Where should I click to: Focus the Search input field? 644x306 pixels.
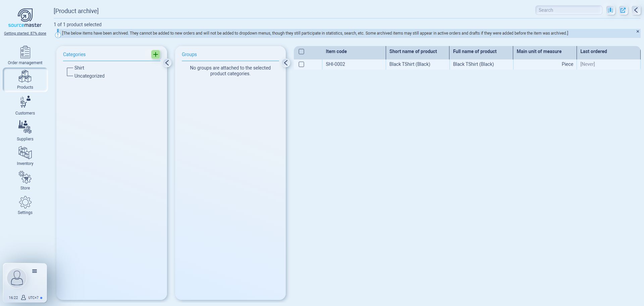click(x=568, y=10)
